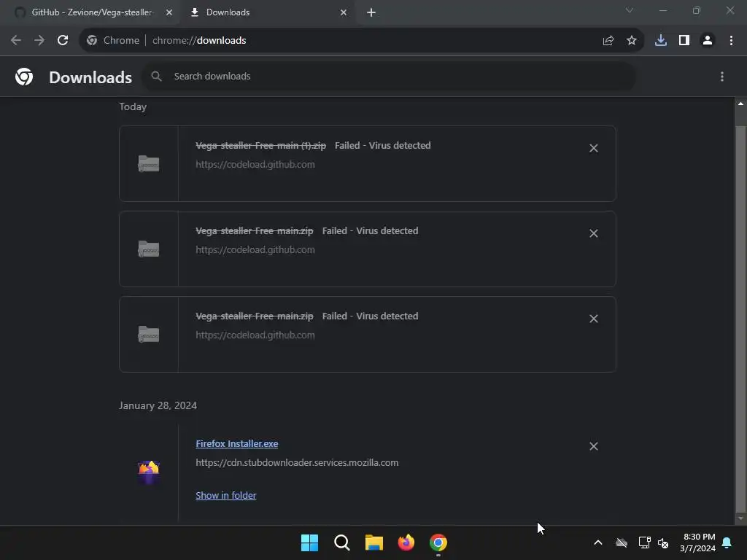Viewport: 747px width, 560px height.
Task: Click the muted volume tray icon
Action: coord(663,542)
